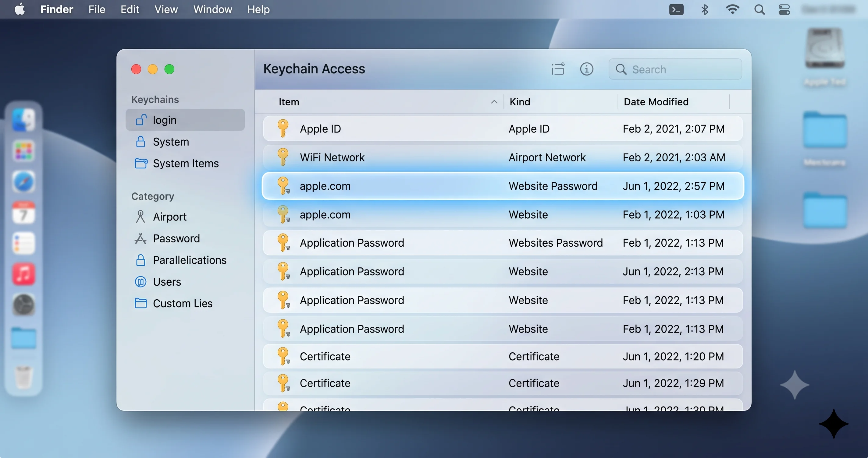Select the apple.com Website Password row
Viewport: 868px width, 458px height.
click(x=503, y=186)
